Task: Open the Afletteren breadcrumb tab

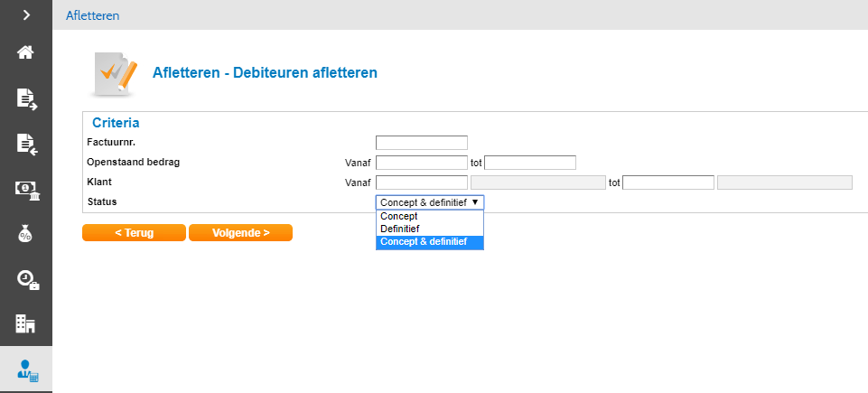Action: click(x=92, y=15)
